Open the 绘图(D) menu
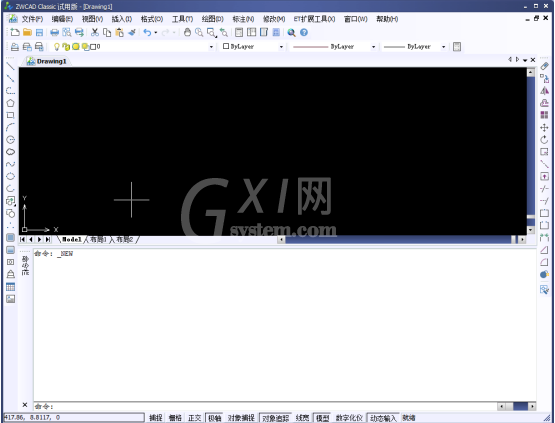The width and height of the screenshot is (555, 423). (x=212, y=19)
